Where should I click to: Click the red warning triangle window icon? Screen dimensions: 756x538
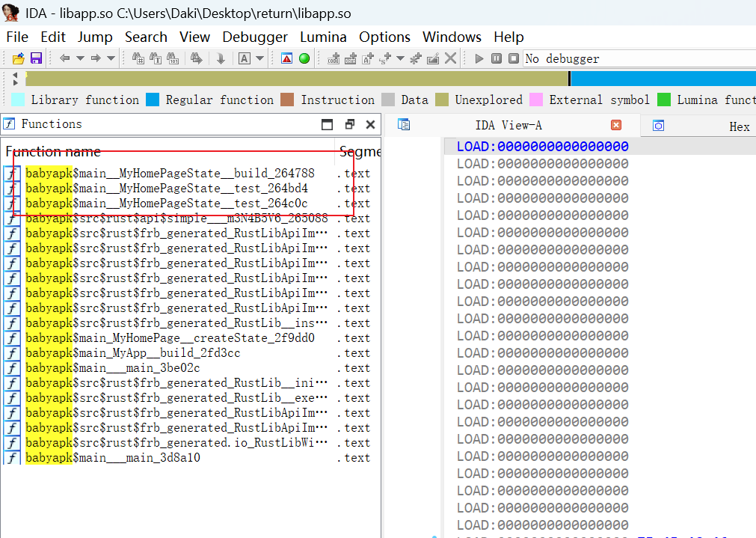click(287, 59)
